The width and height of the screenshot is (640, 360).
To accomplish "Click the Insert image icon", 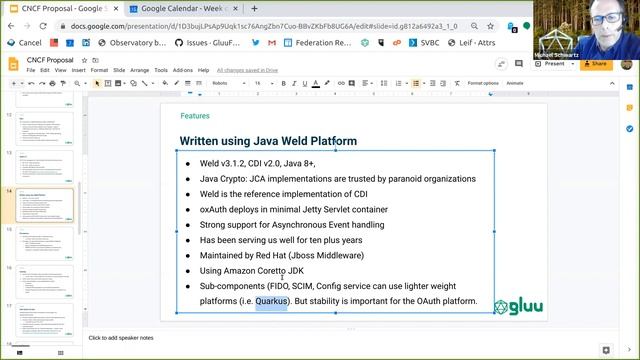I will 118,83.
